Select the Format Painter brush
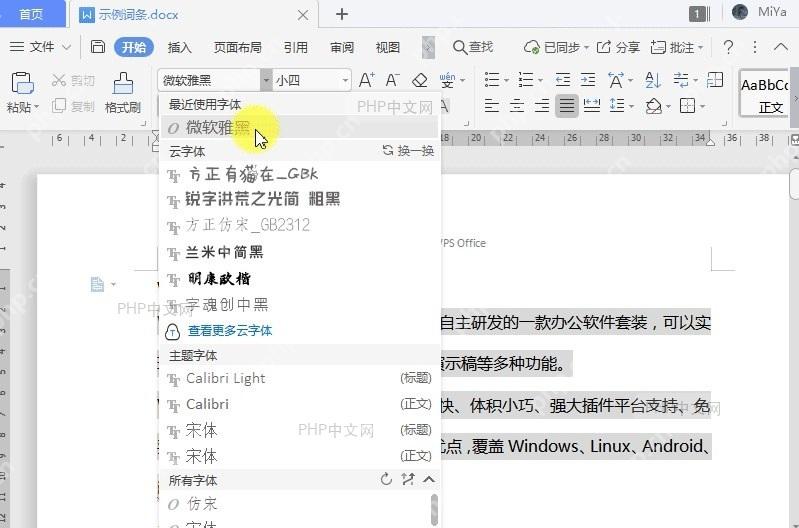 (123, 83)
